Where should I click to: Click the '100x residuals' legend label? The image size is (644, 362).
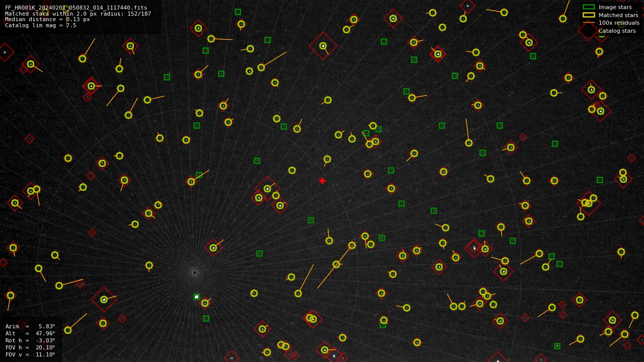point(619,23)
